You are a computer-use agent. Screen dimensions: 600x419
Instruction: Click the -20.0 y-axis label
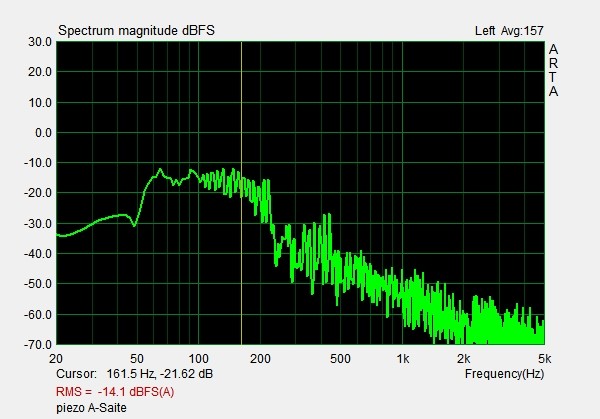click(x=38, y=193)
